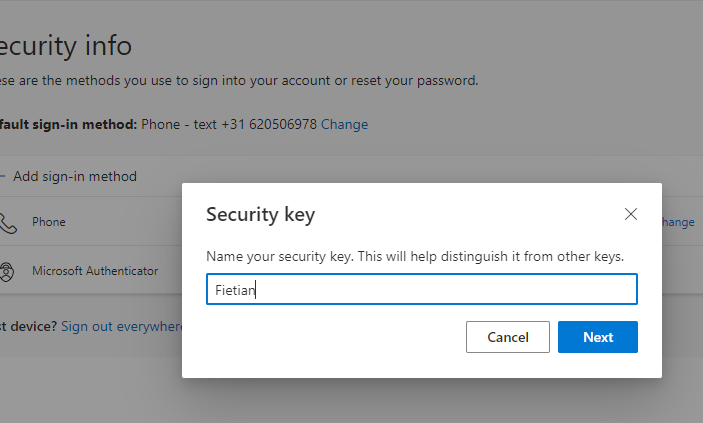Click the Default sign-in method label
Viewport: 703px width, 423px height.
click(x=66, y=125)
